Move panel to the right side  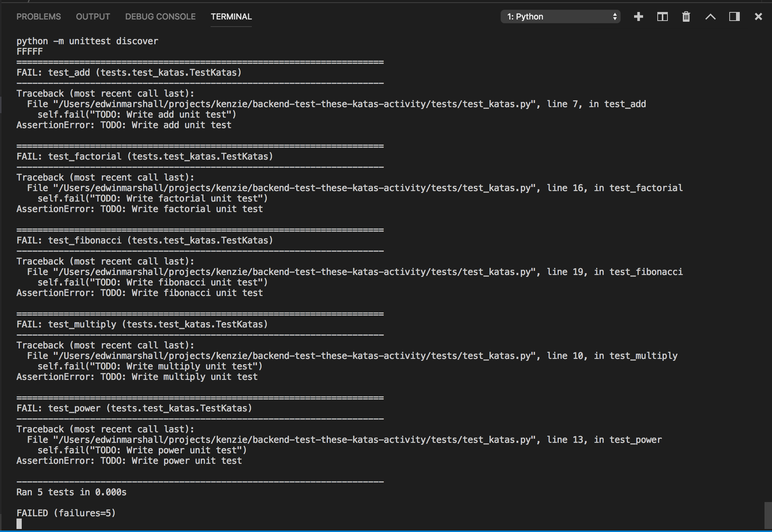[x=734, y=16]
